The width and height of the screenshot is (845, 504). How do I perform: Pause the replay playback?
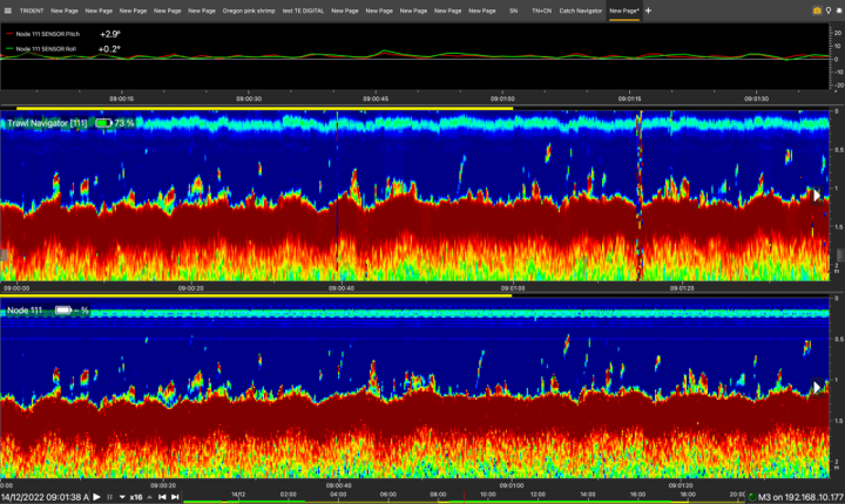point(110,497)
